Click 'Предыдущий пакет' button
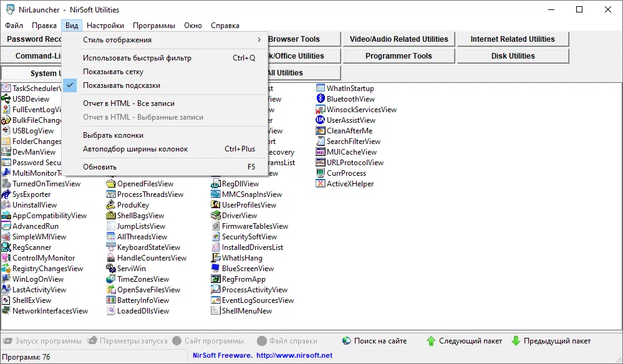The image size is (623, 364). coord(551,341)
